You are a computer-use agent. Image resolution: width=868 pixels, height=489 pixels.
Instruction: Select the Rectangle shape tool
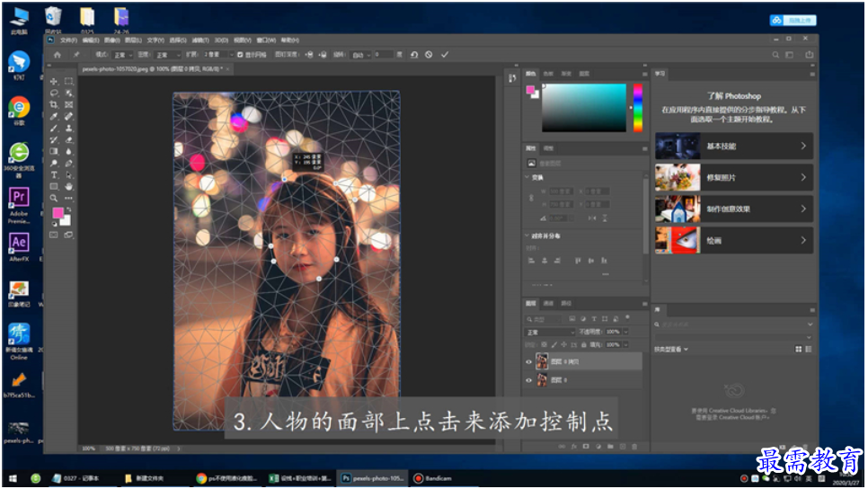coord(54,187)
